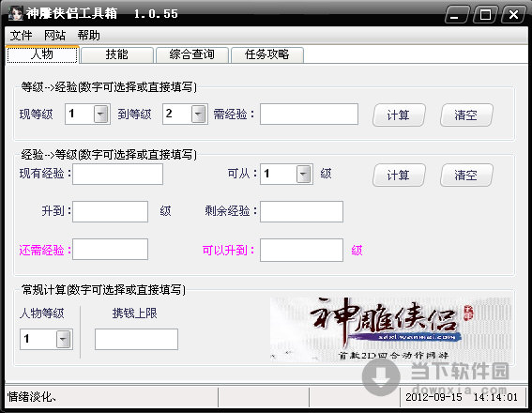Click the 神雕侠侣 game logo banner

390,329
